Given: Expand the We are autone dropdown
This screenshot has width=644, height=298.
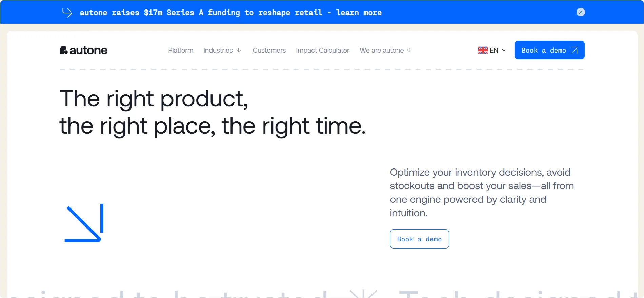Looking at the screenshot, I should 386,50.
